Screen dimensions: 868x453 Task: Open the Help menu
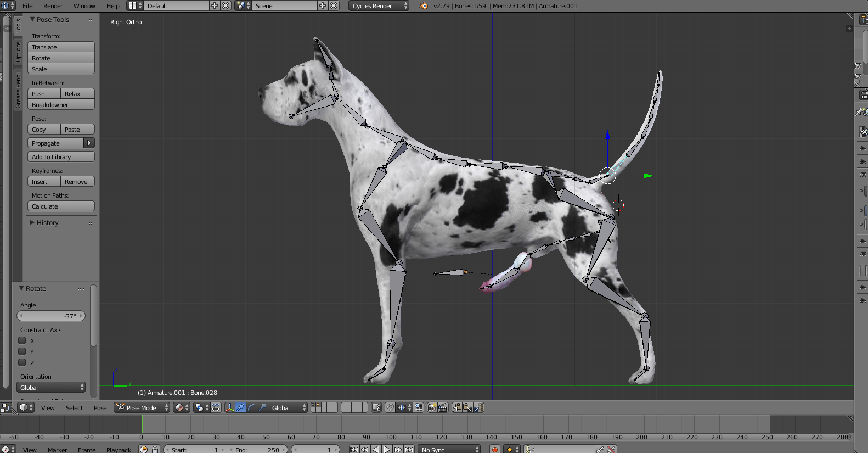(113, 6)
